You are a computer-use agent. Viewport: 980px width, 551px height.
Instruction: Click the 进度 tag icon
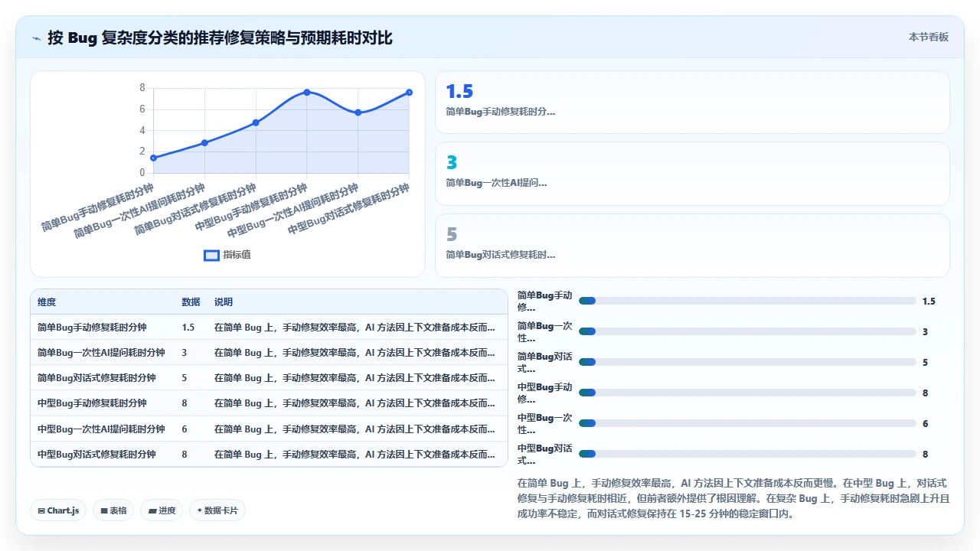point(152,510)
